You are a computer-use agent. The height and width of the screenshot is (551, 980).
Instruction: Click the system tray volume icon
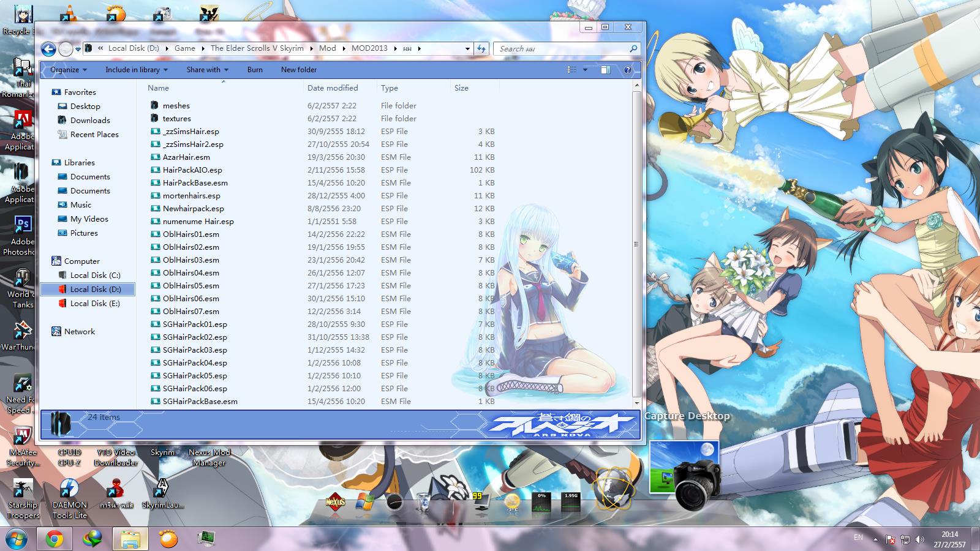point(919,539)
